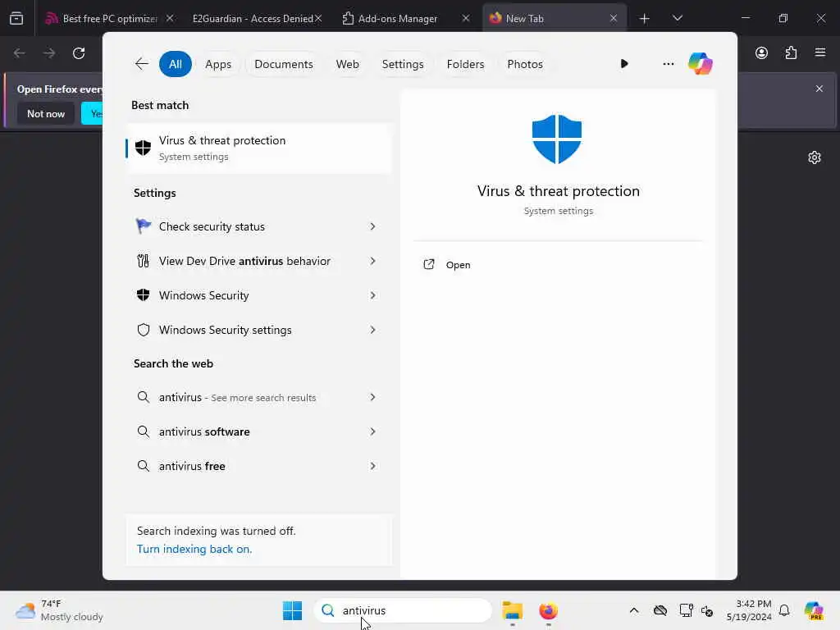Switch to the Web filter
This screenshot has height=630, width=840.
(347, 64)
